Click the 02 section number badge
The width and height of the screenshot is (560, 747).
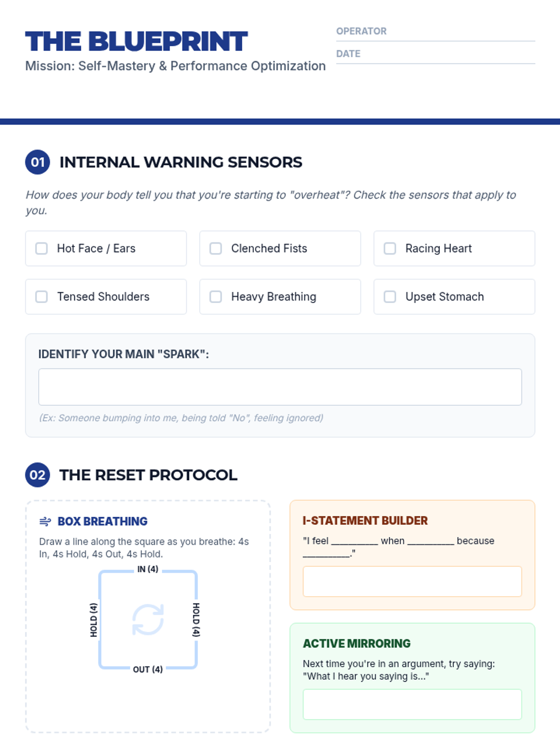37,475
